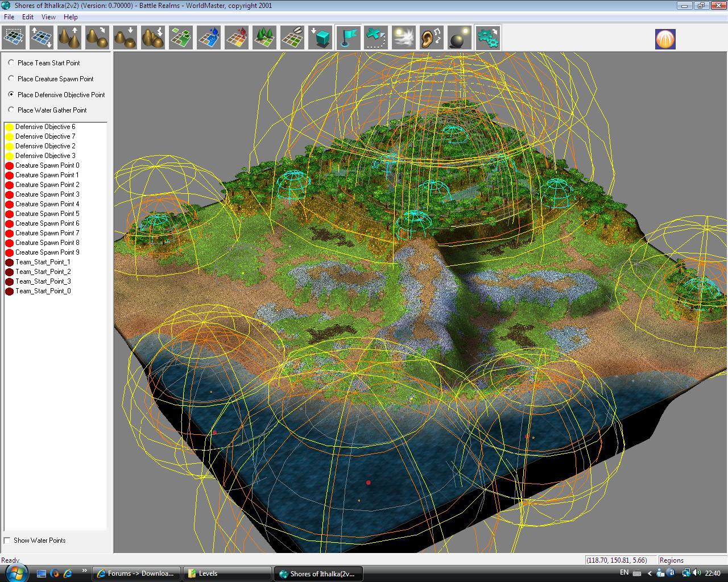Launch Internet Explorer from quick launch
The height and width of the screenshot is (582, 728).
tap(68, 573)
